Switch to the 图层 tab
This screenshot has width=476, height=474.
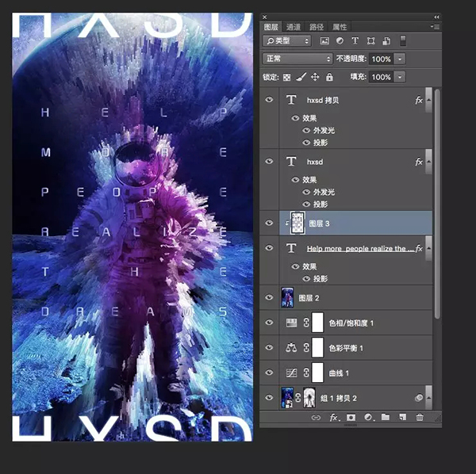271,27
